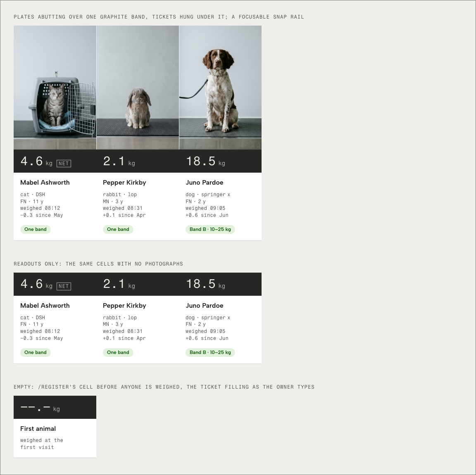Click Pepper Kirkby in the readouts-only rail
The width and height of the screenshot is (476, 475).
(124, 306)
